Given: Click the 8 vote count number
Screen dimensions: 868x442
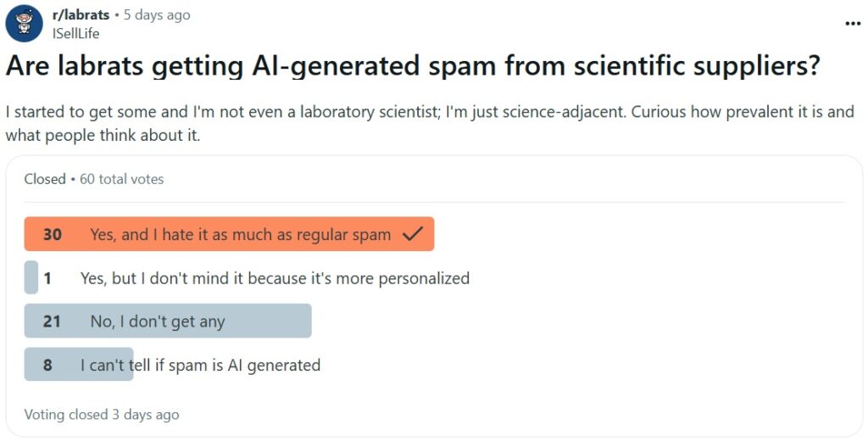Looking at the screenshot, I should pos(47,365).
